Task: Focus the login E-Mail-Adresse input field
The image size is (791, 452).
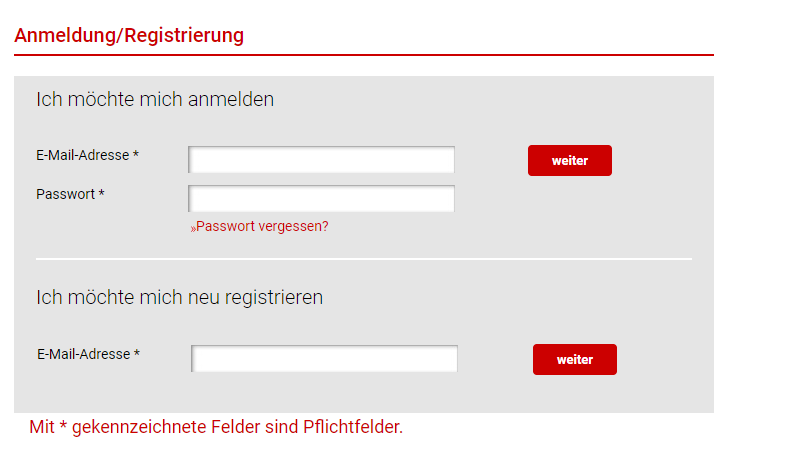Action: point(321,159)
